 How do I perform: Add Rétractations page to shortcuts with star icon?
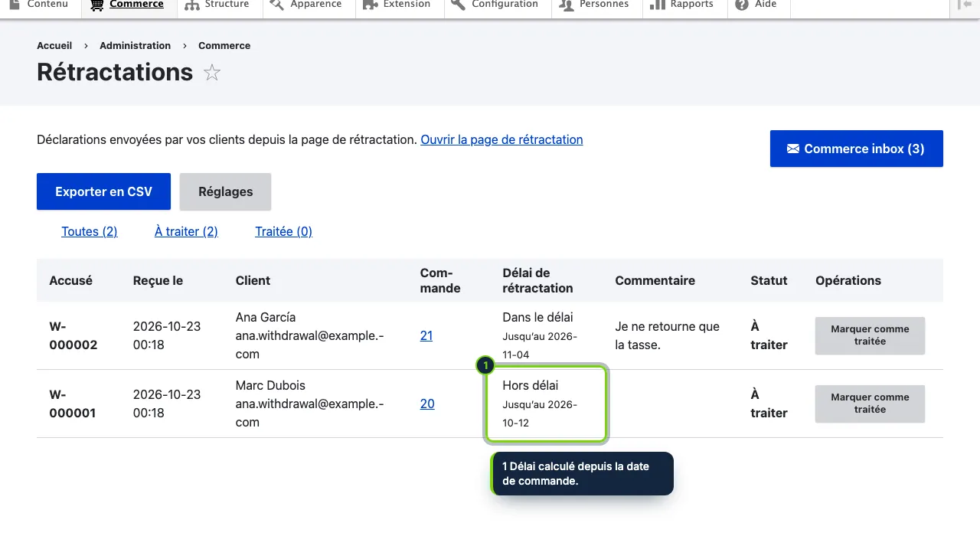(x=212, y=73)
